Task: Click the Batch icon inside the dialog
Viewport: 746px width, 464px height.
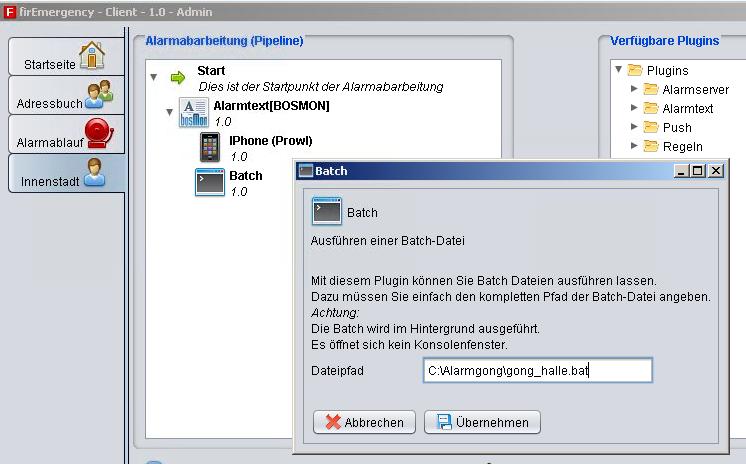Action: tap(327, 212)
